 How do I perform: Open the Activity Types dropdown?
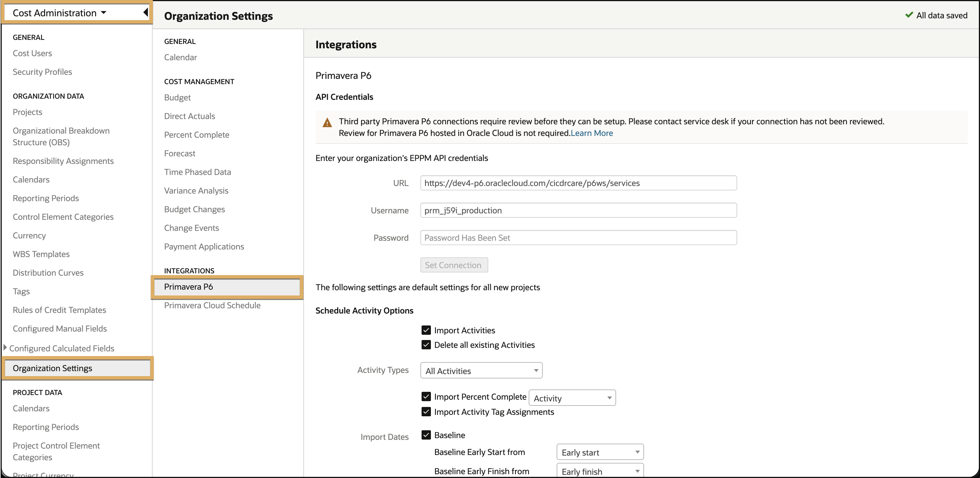coord(481,370)
